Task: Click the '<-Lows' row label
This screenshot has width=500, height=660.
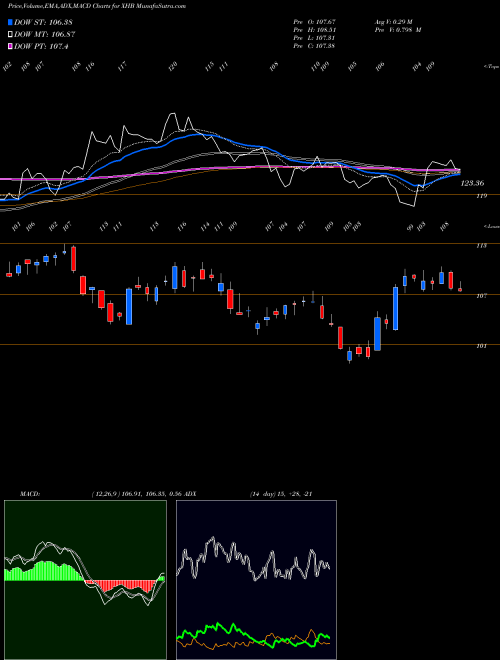Action: point(491,226)
